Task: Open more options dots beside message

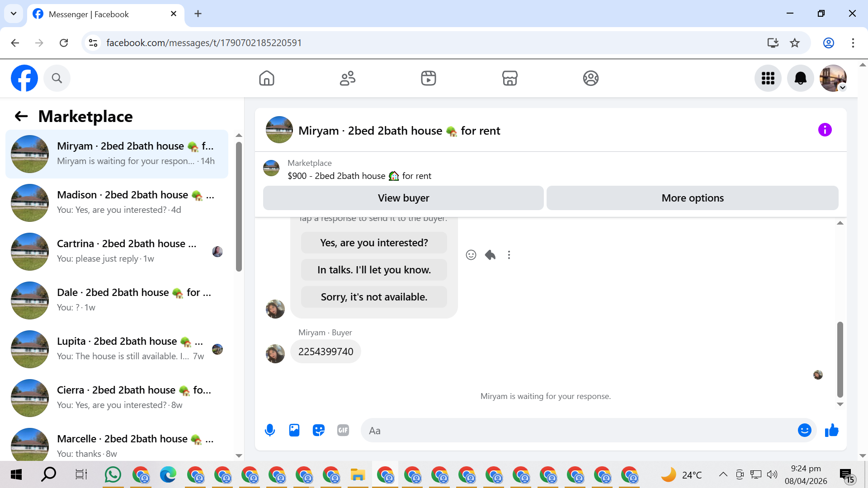Action: click(x=509, y=255)
